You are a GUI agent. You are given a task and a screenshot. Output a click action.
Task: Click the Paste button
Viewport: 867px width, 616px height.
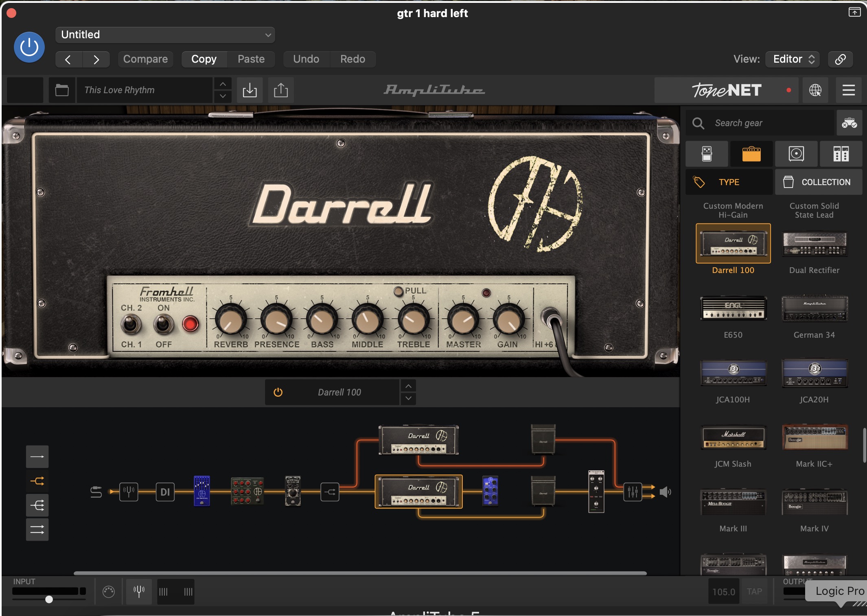click(251, 59)
